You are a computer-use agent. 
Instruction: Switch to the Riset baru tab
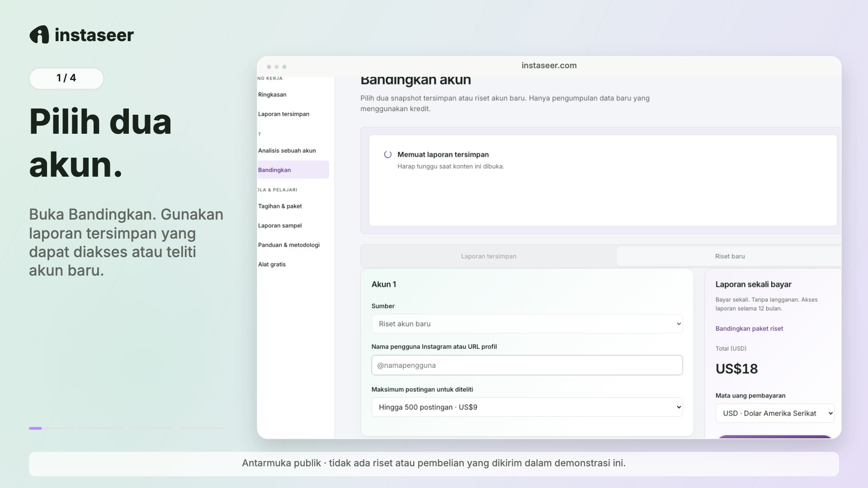(730, 256)
